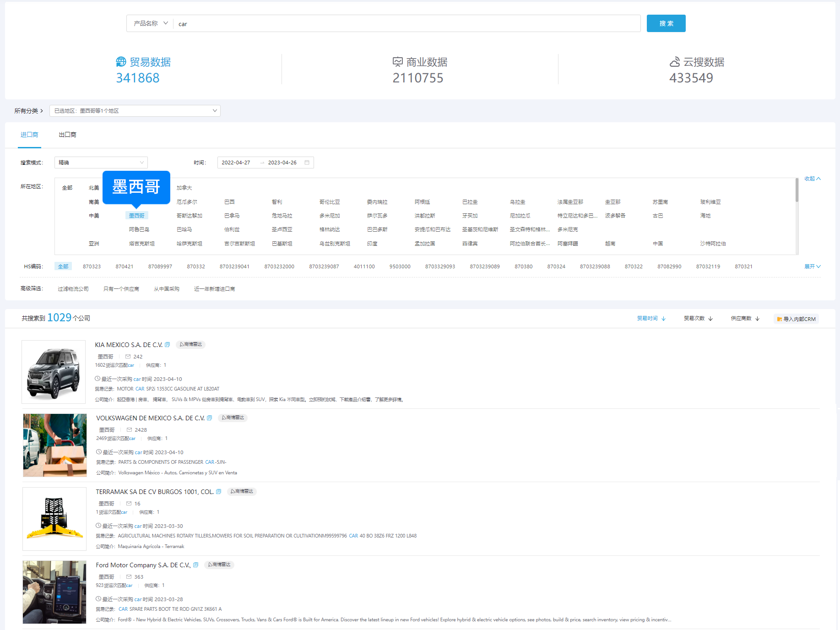Toggle the 只有一个供应商 filter option
The height and width of the screenshot is (630, 840).
click(x=121, y=289)
